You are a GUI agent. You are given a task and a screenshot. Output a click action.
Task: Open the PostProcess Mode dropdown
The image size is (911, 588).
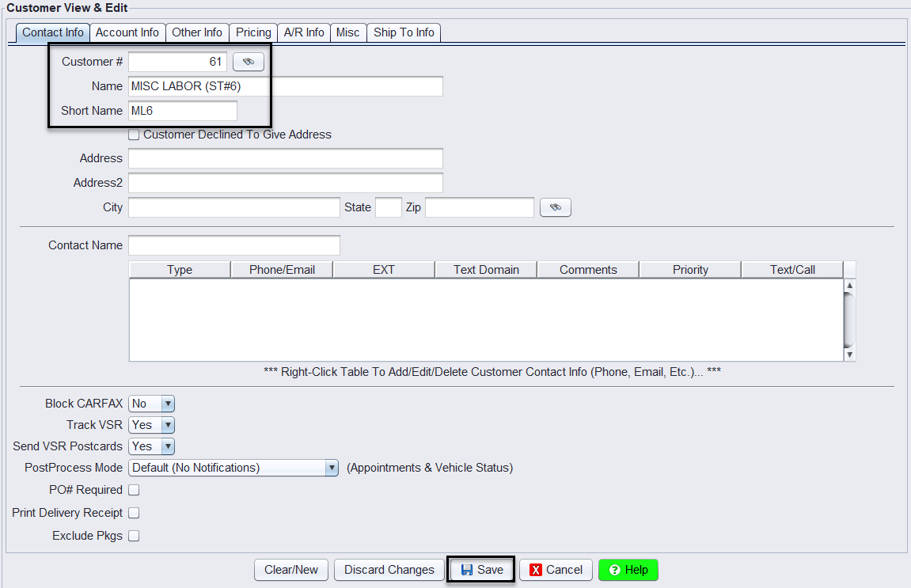point(332,468)
